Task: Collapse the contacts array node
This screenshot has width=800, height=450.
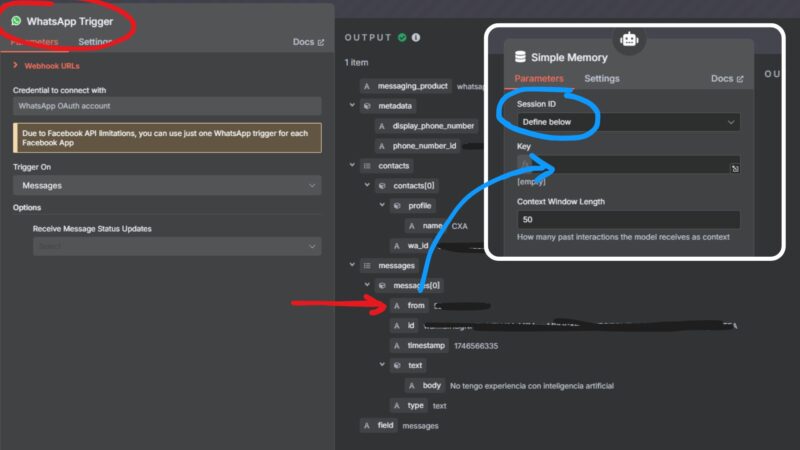Action: [x=352, y=165]
